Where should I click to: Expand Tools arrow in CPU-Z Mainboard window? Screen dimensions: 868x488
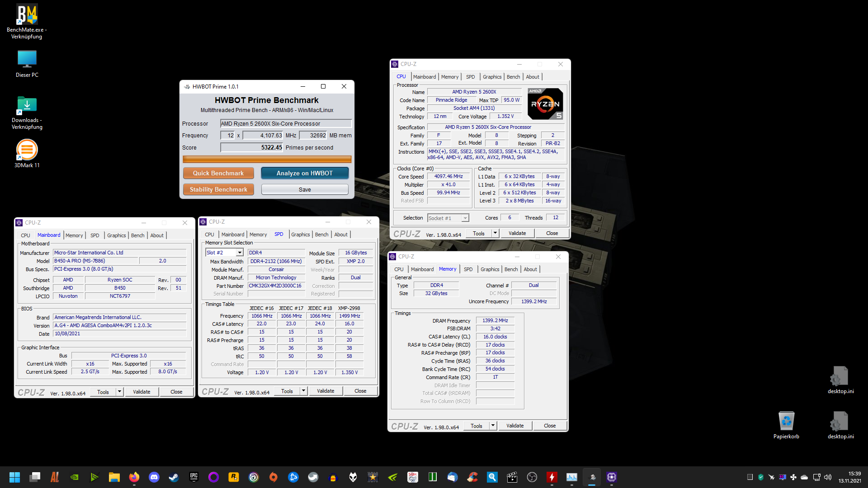(119, 392)
